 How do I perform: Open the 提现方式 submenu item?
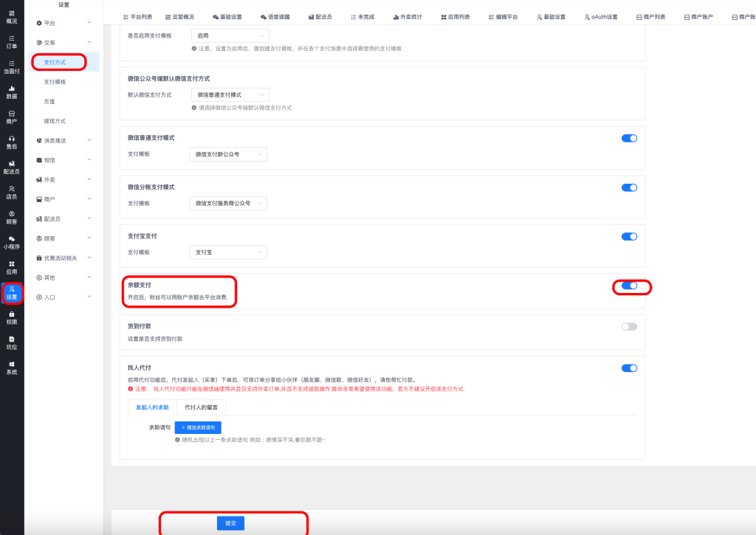[55, 121]
